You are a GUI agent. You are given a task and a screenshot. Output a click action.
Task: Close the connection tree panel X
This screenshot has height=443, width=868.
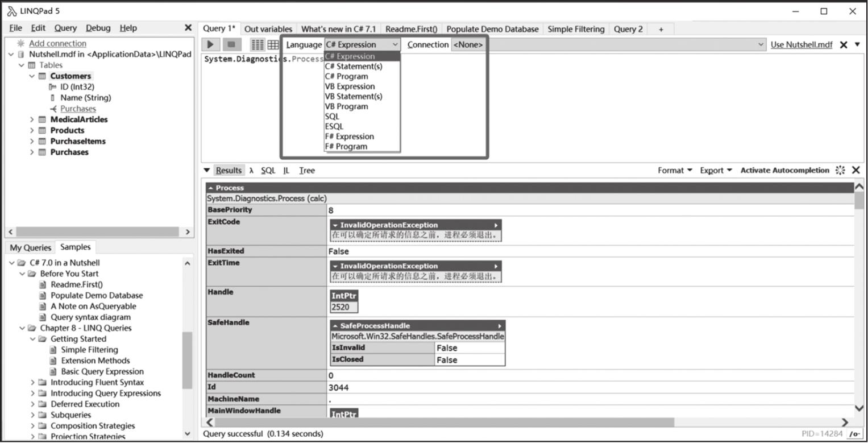point(188,27)
